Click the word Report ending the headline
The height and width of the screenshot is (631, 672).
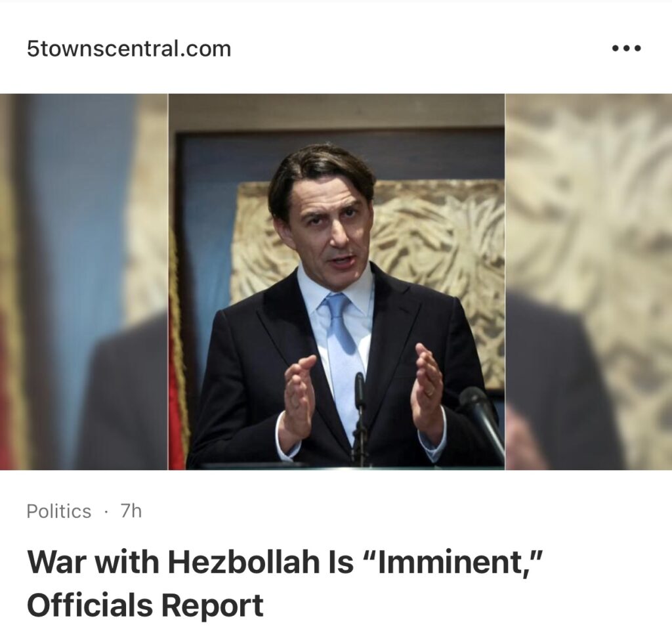[x=212, y=605]
